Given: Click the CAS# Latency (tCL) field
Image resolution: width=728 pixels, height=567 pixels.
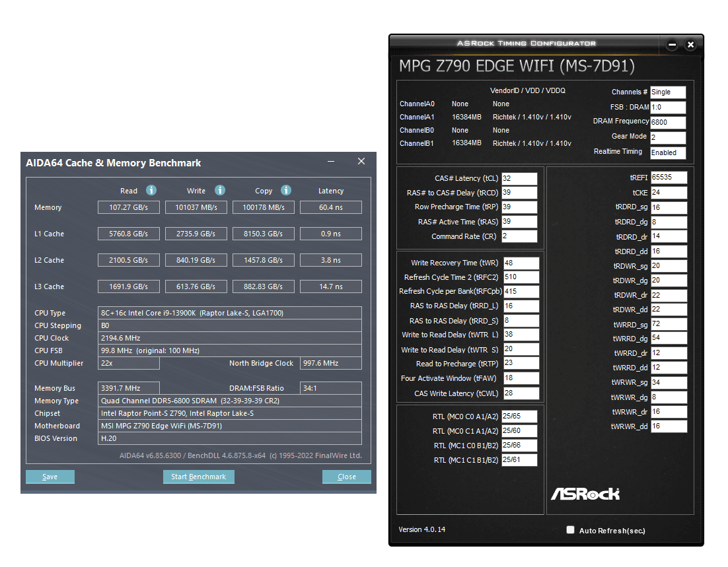Looking at the screenshot, I should pyautogui.click(x=519, y=179).
